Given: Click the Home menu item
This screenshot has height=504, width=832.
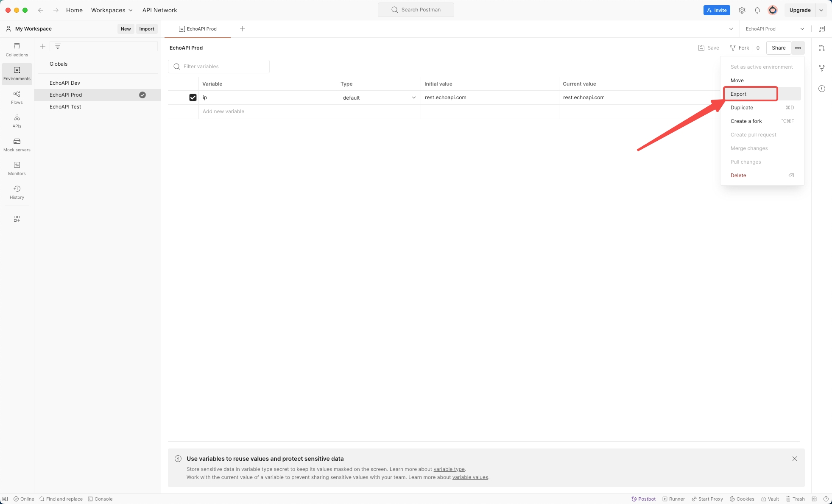Looking at the screenshot, I should (x=74, y=10).
